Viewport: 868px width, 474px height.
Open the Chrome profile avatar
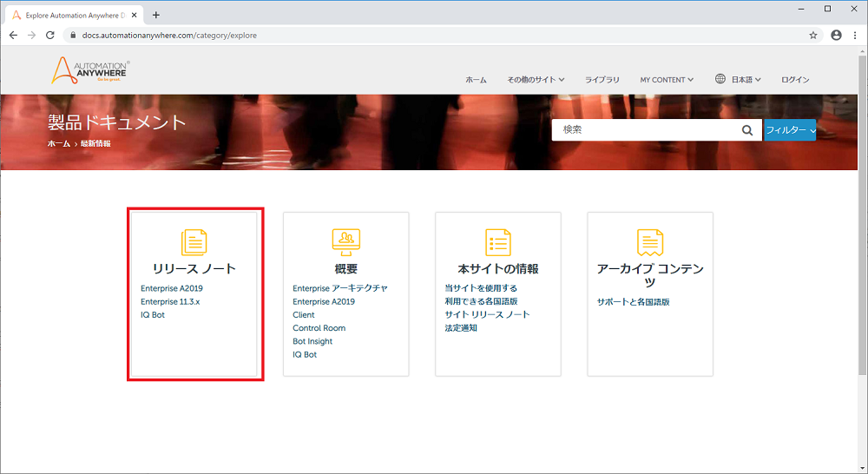[836, 36]
